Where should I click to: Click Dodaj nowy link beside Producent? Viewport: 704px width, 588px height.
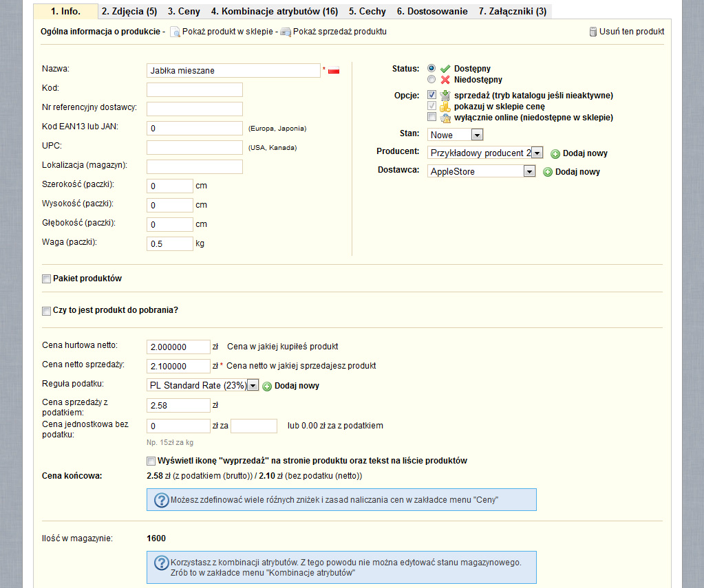pos(585,153)
